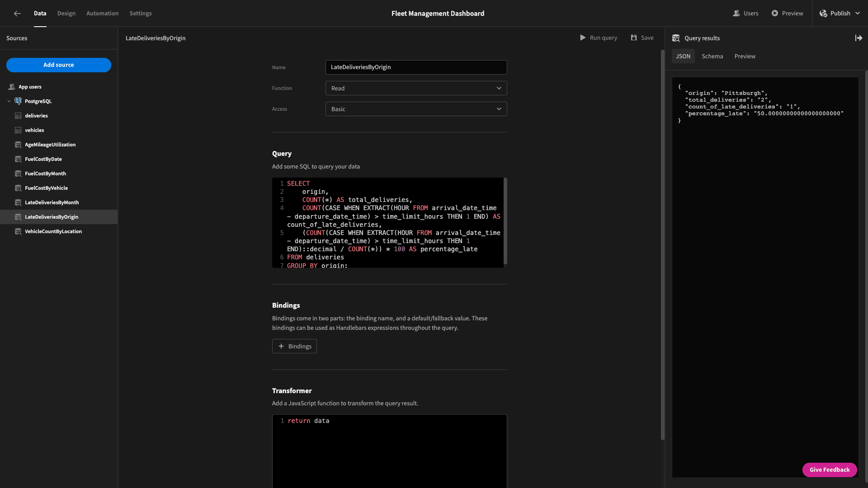Collapse the PostgreSQL tree chevron
The image size is (868, 488).
pyautogui.click(x=9, y=101)
